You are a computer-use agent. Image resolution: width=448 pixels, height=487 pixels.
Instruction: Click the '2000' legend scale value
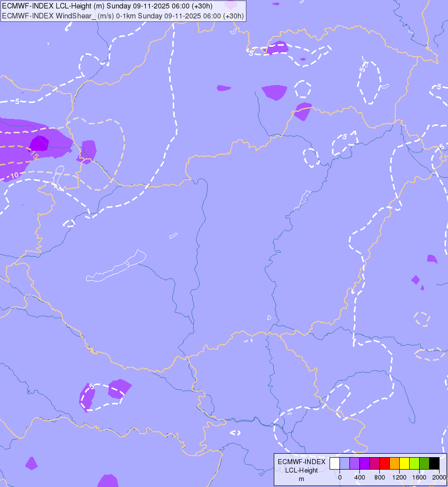point(440,478)
